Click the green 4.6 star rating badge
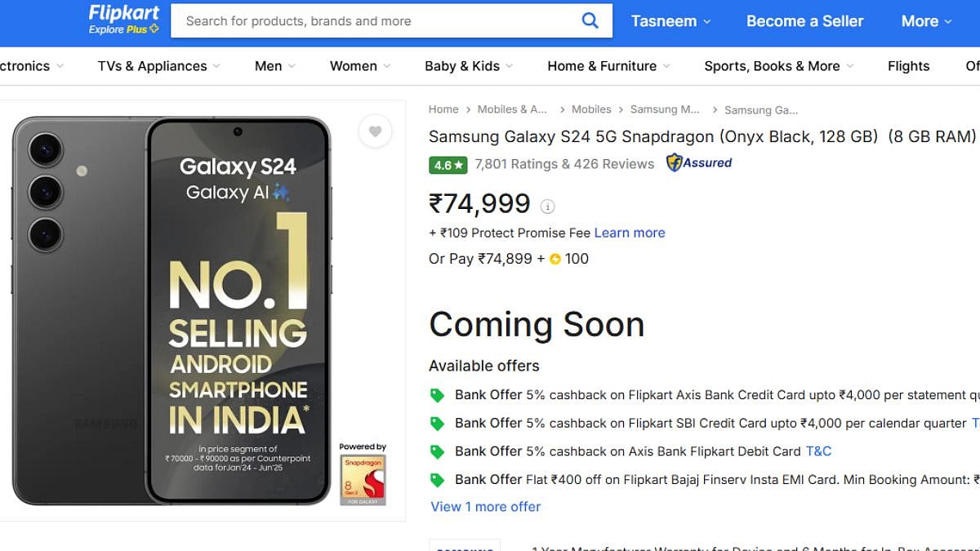This screenshot has width=980, height=551. (448, 165)
